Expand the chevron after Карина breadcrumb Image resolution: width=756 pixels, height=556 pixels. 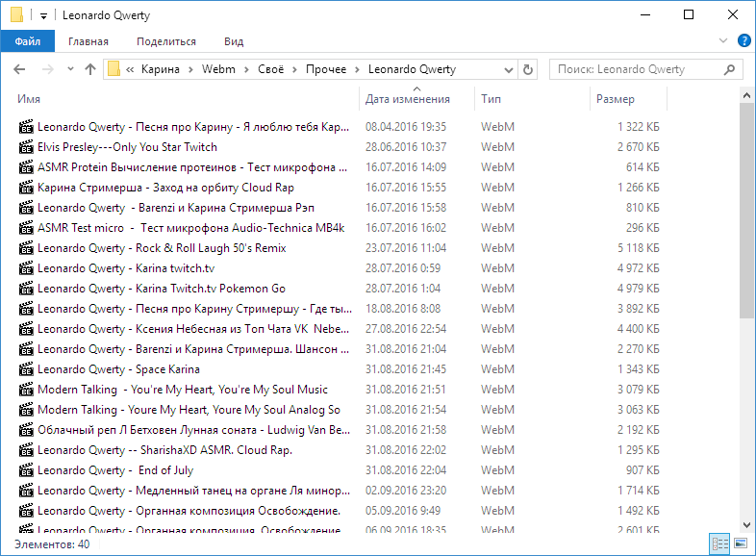click(191, 70)
